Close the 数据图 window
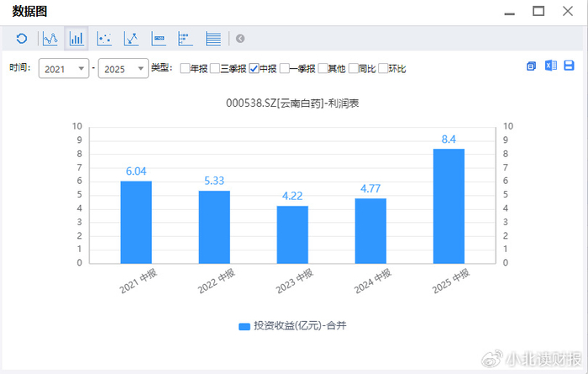The height and width of the screenshot is (374, 588). coord(568,11)
